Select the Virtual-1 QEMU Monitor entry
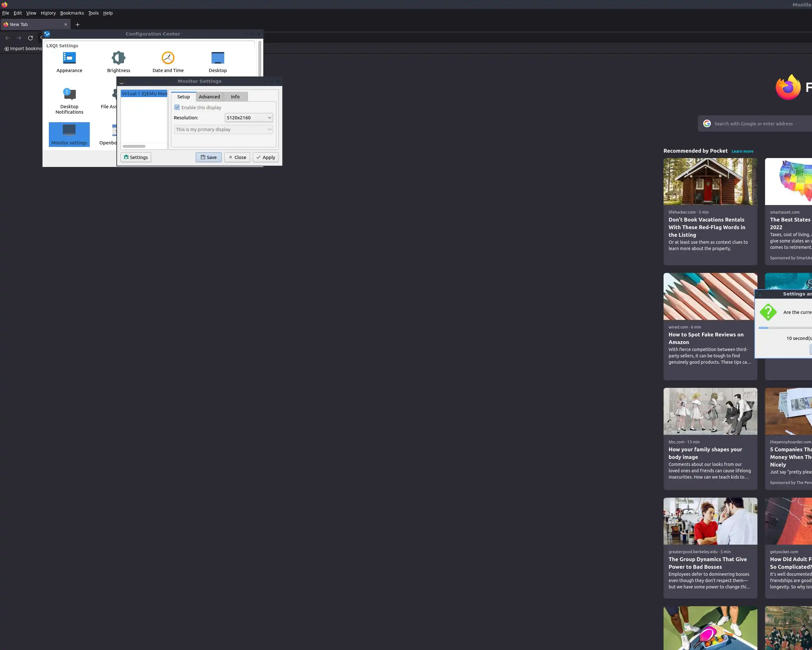This screenshot has height=650, width=812. click(x=144, y=93)
